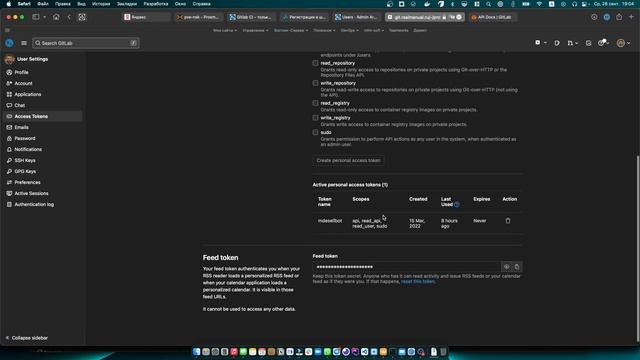The height and width of the screenshot is (360, 640).
Task: Open the Safari menu in menu bar
Action: pos(24,4)
